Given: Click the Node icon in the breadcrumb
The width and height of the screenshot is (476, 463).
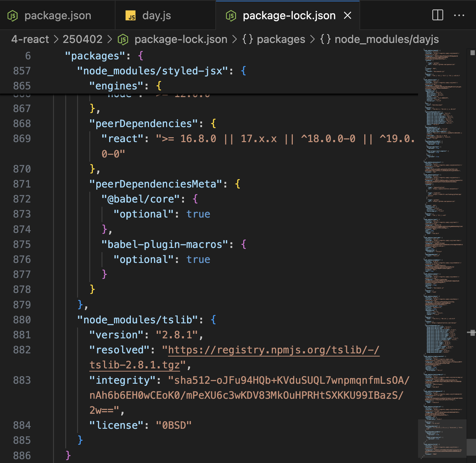Looking at the screenshot, I should coord(123,39).
